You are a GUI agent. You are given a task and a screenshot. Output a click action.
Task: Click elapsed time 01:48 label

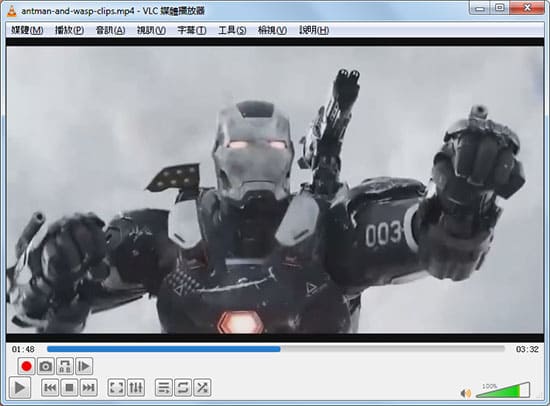tap(23, 349)
